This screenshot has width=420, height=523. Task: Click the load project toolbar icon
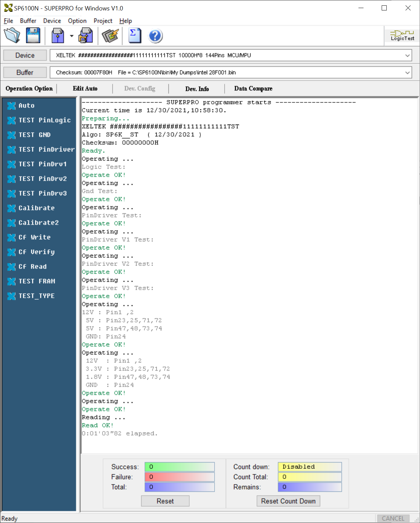pyautogui.click(x=58, y=35)
